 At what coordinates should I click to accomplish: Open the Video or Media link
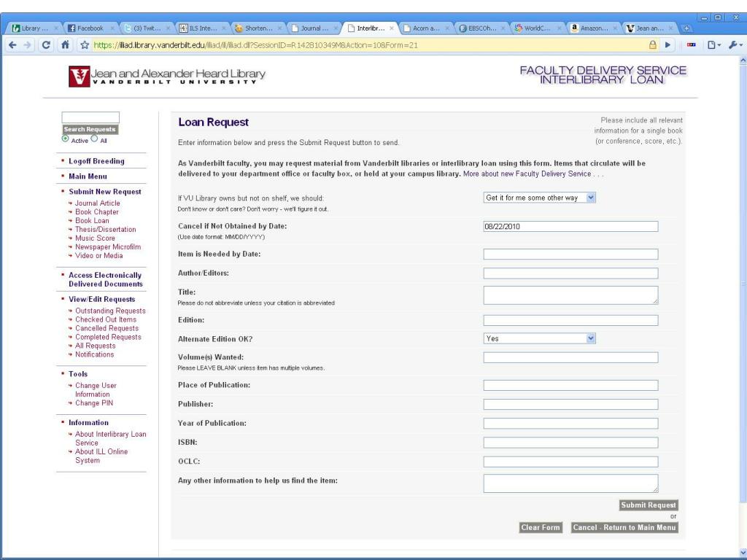tap(98, 256)
